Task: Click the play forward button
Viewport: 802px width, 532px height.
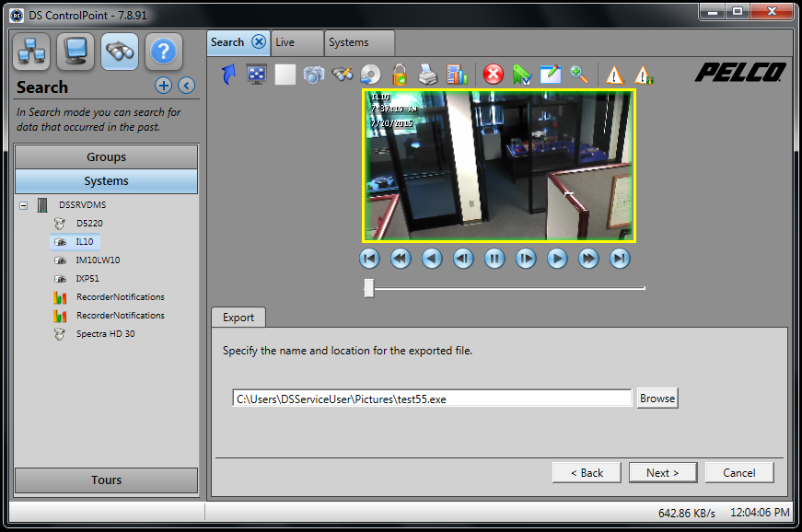Action: pyautogui.click(x=557, y=259)
